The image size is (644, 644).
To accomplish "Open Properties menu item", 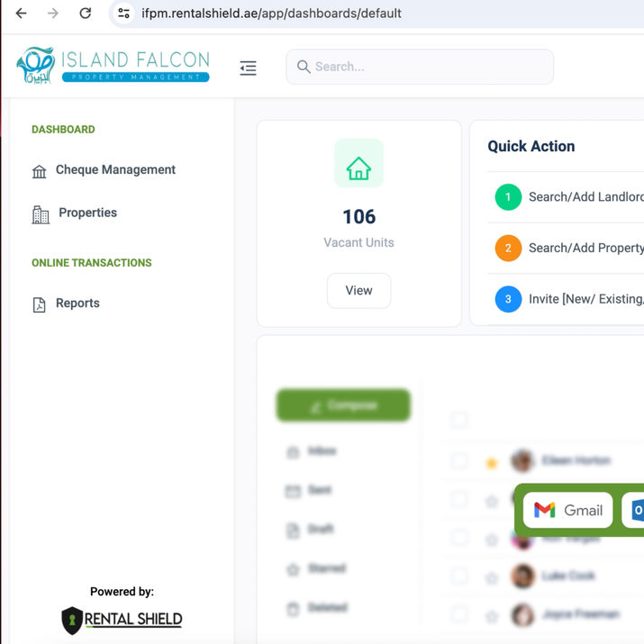I will pos(75,213).
